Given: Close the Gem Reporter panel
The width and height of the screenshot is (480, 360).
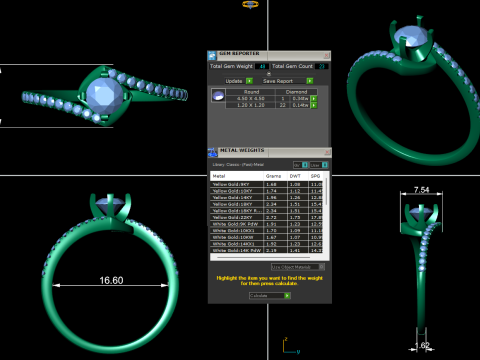Looking at the screenshot, I should (x=326, y=55).
